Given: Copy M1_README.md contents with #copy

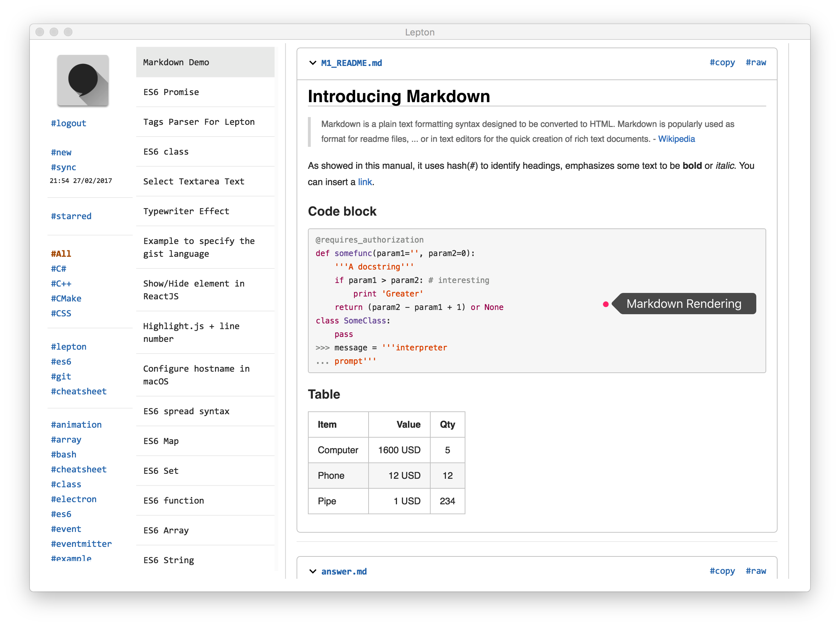Looking at the screenshot, I should (x=722, y=63).
